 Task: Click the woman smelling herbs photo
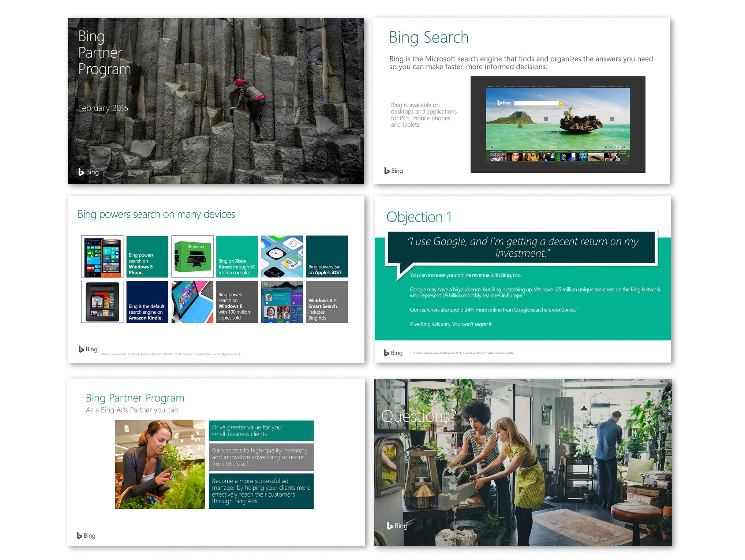[160, 464]
